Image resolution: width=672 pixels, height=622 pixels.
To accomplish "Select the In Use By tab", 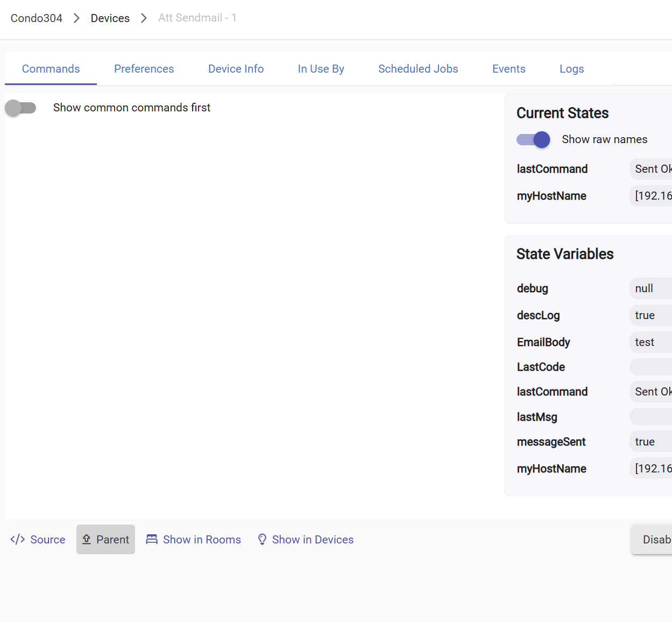I will pyautogui.click(x=321, y=69).
